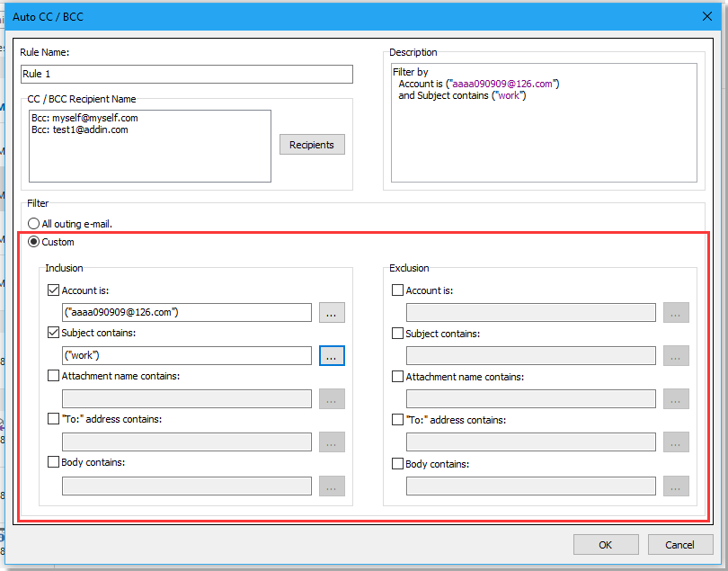This screenshot has height=571, width=728.
Task: Click the Recipients button
Action: pyautogui.click(x=312, y=144)
